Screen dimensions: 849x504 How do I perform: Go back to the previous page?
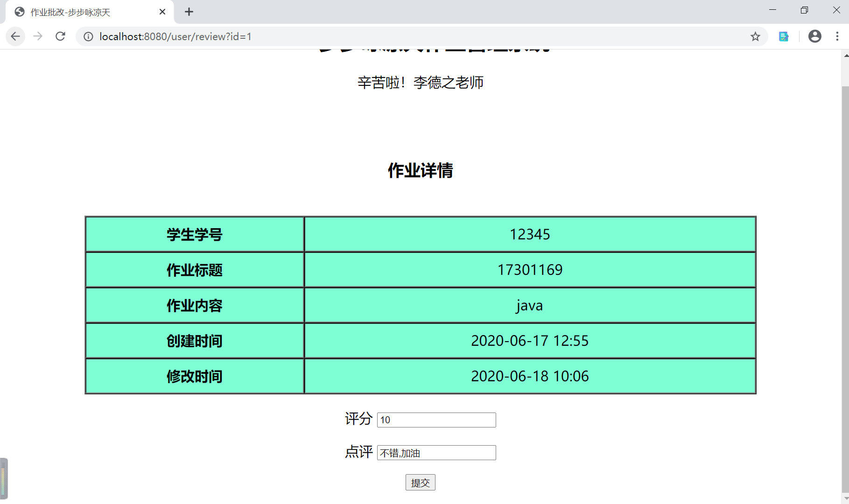click(15, 36)
